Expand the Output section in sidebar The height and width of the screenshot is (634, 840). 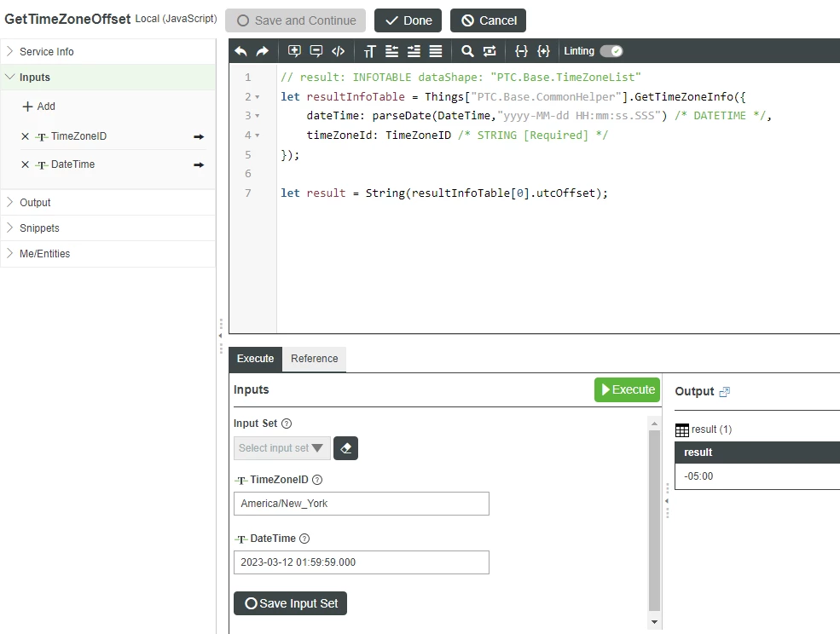pyautogui.click(x=108, y=203)
